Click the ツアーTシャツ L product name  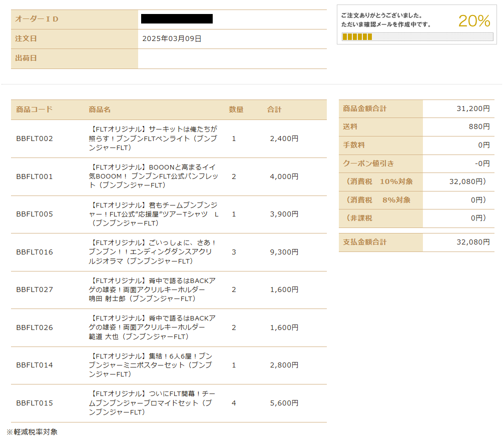tap(154, 214)
